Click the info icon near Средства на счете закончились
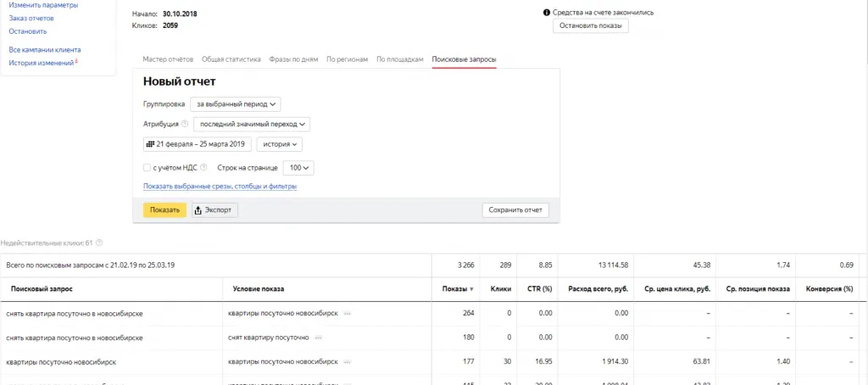868x385 pixels. [547, 12]
